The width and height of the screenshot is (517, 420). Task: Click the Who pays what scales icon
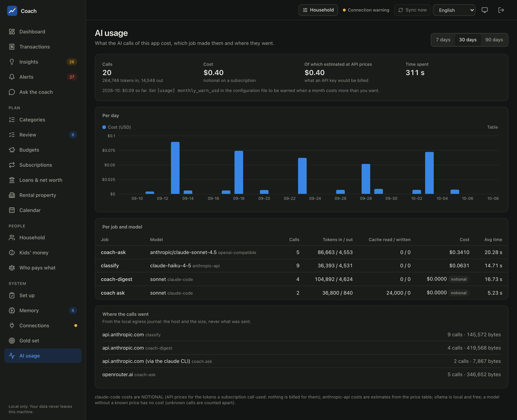pyautogui.click(x=12, y=268)
